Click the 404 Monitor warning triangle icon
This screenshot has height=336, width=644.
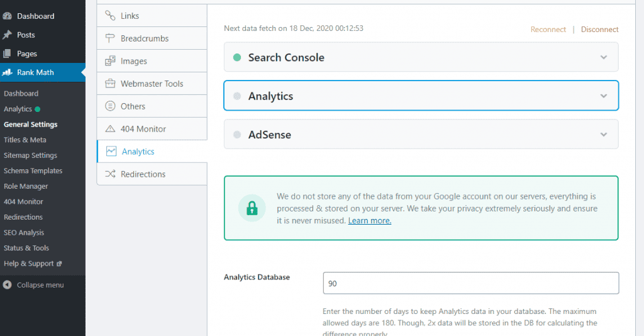click(x=110, y=129)
